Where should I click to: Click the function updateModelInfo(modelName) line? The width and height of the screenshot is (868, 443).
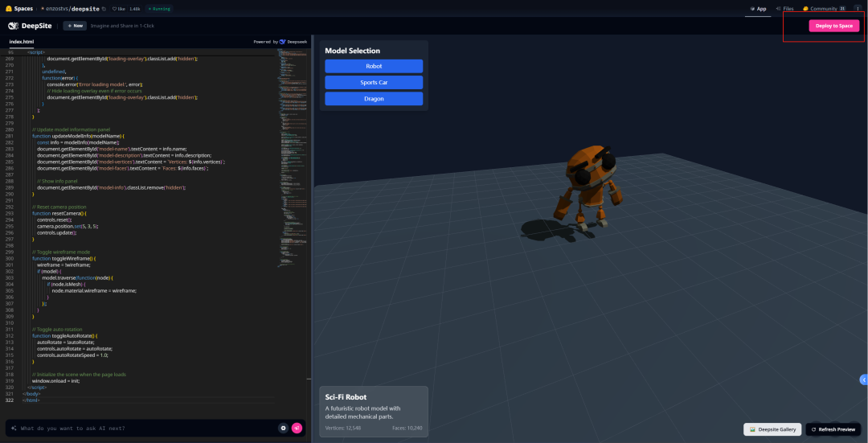coord(79,136)
